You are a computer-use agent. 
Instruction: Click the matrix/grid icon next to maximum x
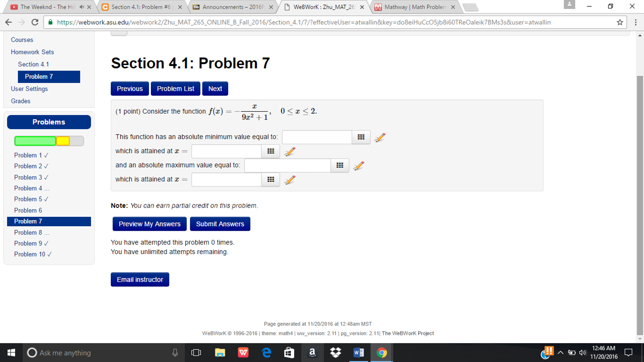pos(271,180)
